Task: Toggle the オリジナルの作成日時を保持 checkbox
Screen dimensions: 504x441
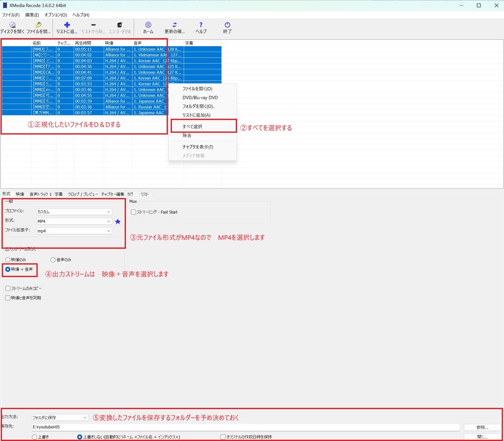Action: tap(223, 437)
